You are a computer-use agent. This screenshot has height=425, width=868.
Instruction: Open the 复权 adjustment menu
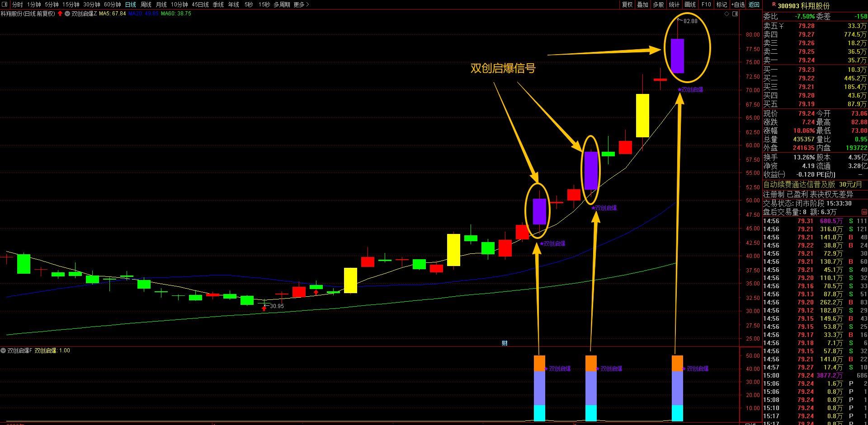click(627, 5)
